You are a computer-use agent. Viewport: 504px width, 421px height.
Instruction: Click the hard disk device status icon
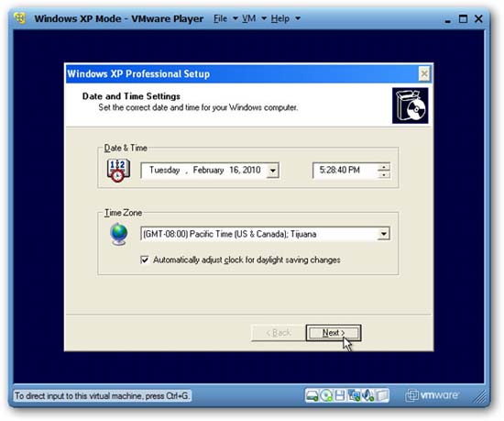tap(312, 395)
